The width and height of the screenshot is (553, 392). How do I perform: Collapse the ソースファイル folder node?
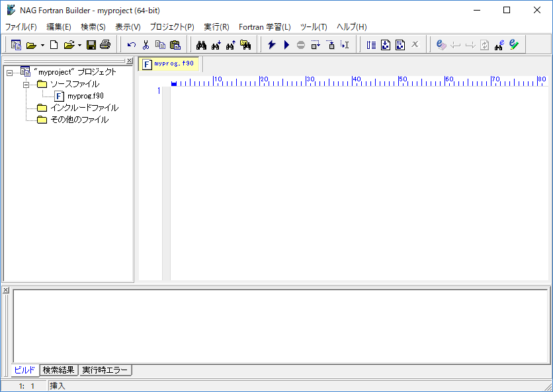click(26, 85)
